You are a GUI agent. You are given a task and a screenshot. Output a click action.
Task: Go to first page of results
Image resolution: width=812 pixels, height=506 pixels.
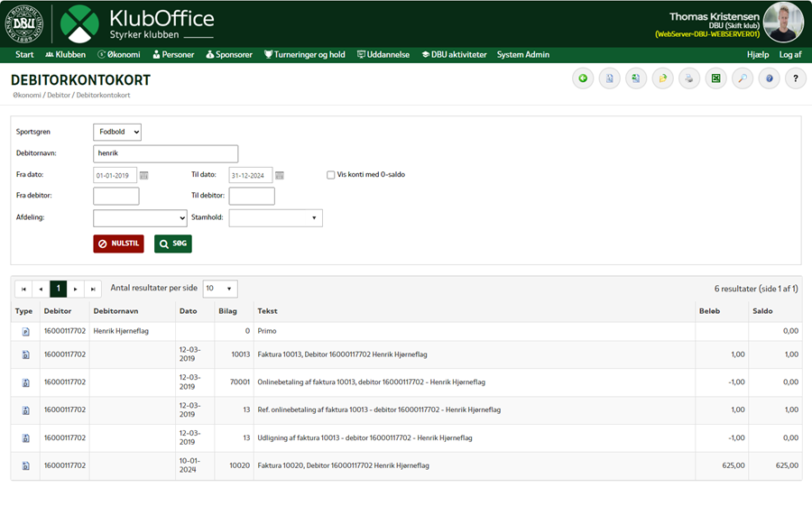(23, 289)
